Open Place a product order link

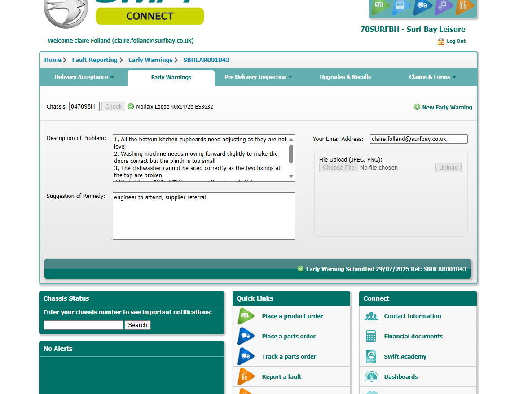pyautogui.click(x=292, y=316)
